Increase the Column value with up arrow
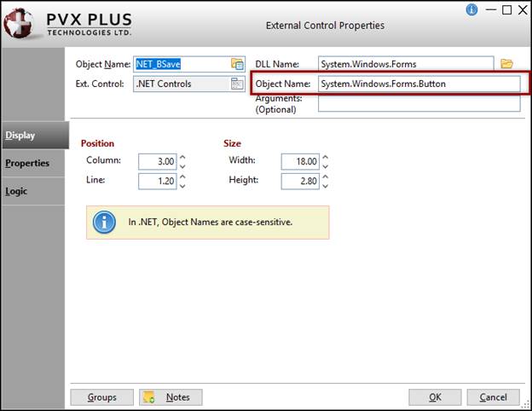The height and width of the screenshot is (411, 532). 182,157
